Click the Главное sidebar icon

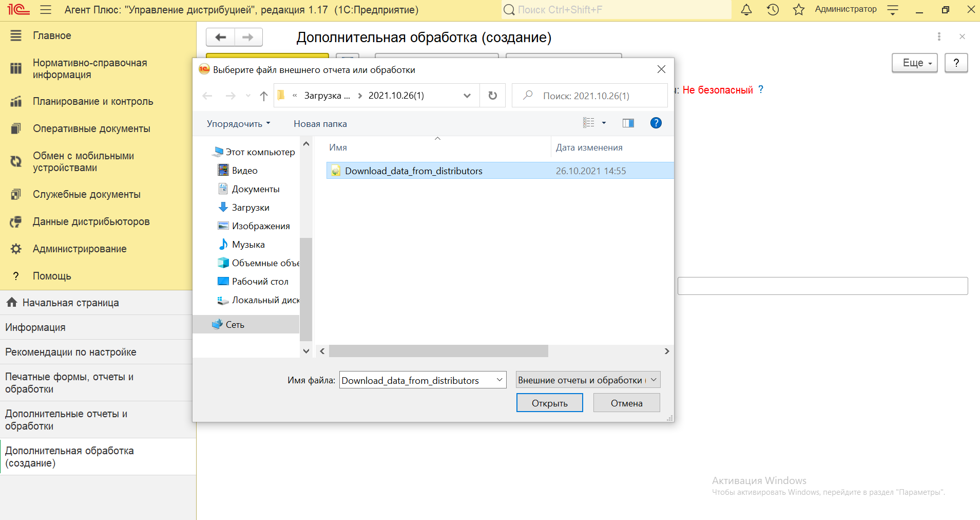click(x=16, y=35)
